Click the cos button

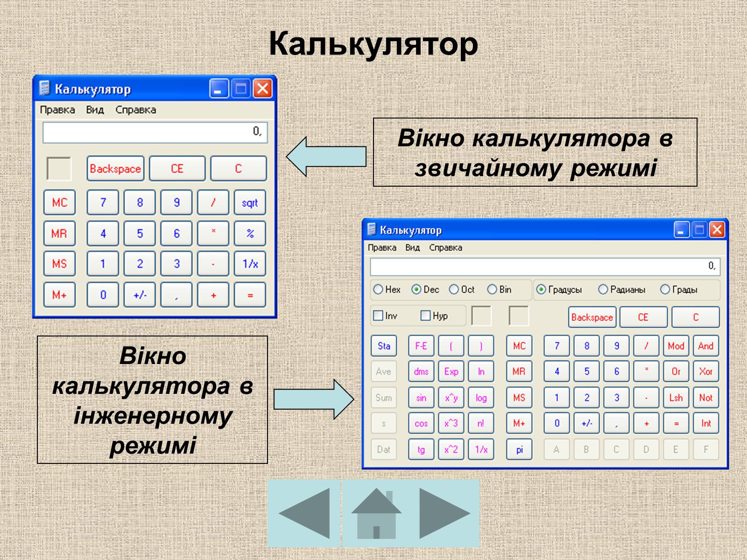421,423
